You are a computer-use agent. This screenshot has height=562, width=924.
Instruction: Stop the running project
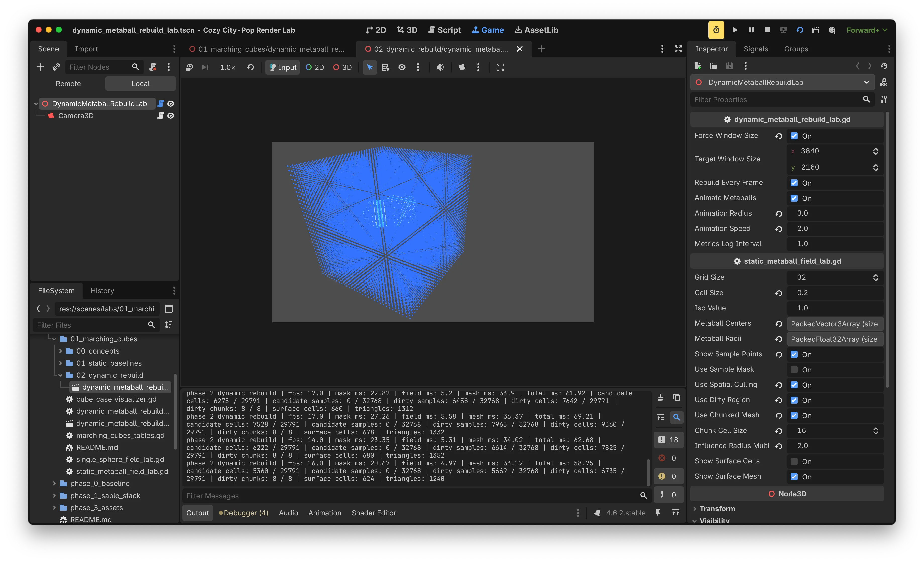coord(767,30)
